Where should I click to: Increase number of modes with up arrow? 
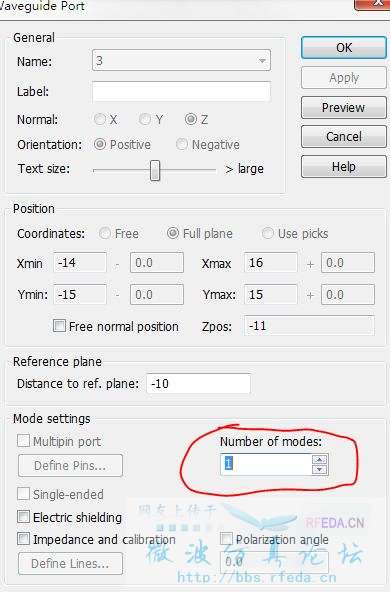click(319, 459)
